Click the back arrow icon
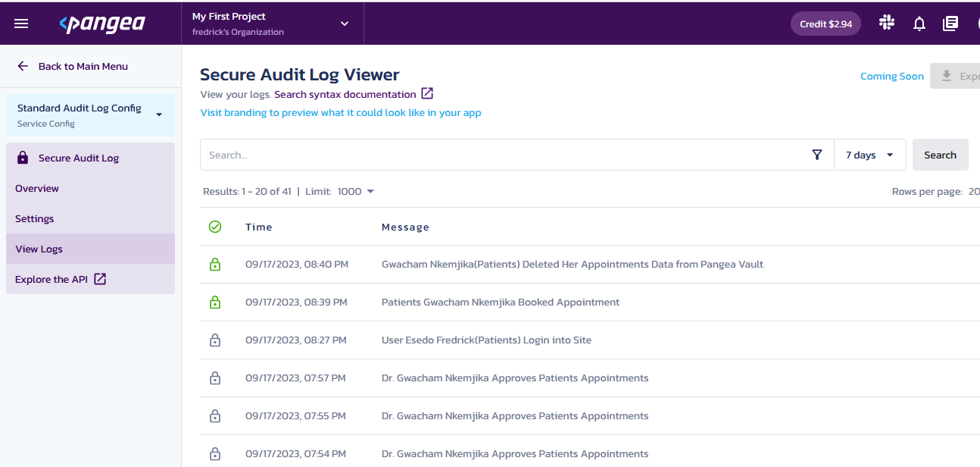The height and width of the screenshot is (467, 980). pyautogui.click(x=23, y=66)
